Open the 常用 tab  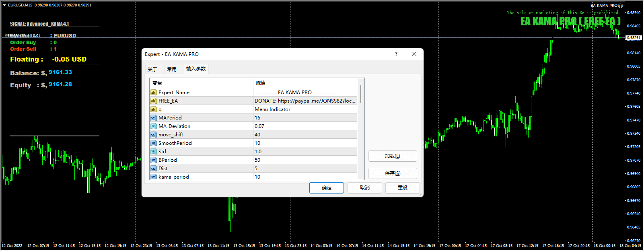point(172,69)
